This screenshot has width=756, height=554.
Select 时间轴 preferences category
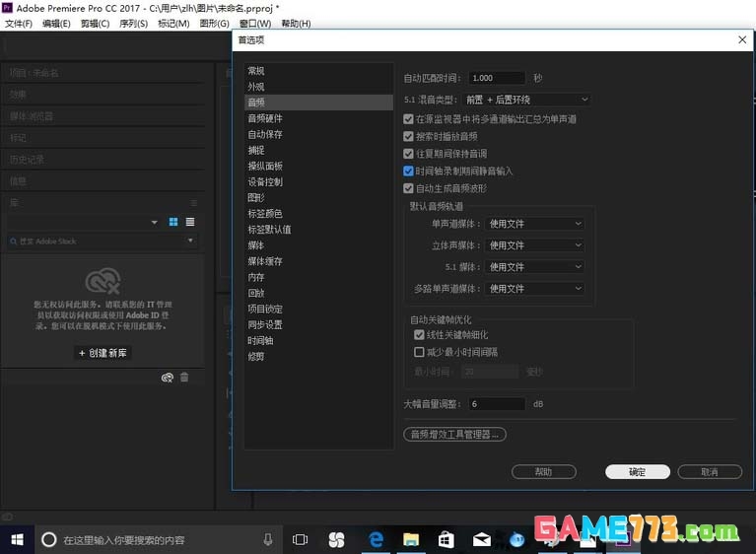318,341
